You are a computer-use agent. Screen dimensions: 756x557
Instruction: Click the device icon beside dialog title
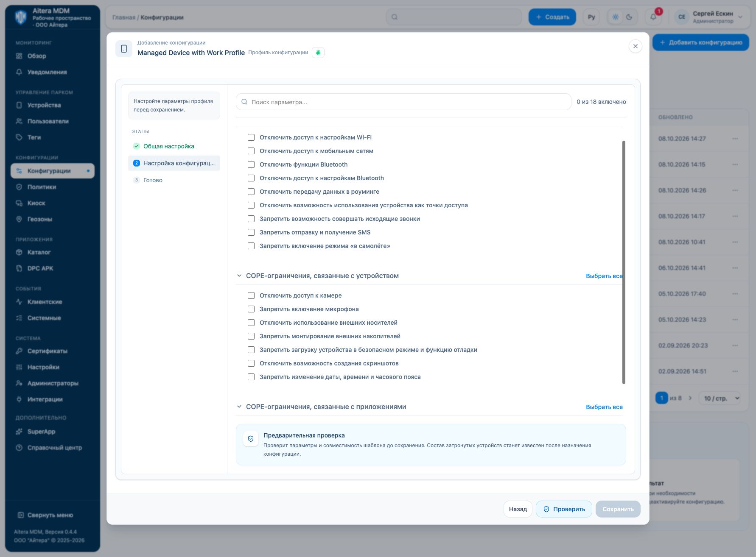point(124,49)
